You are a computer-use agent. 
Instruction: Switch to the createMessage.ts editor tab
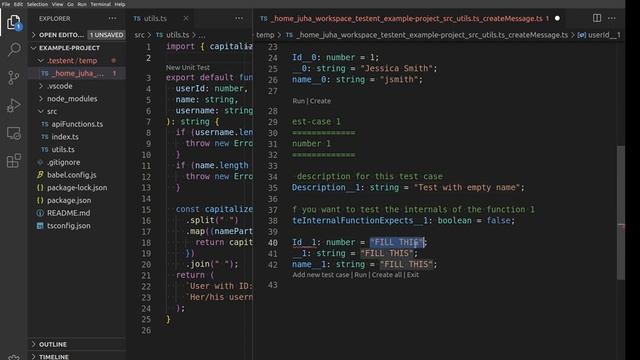pos(406,18)
